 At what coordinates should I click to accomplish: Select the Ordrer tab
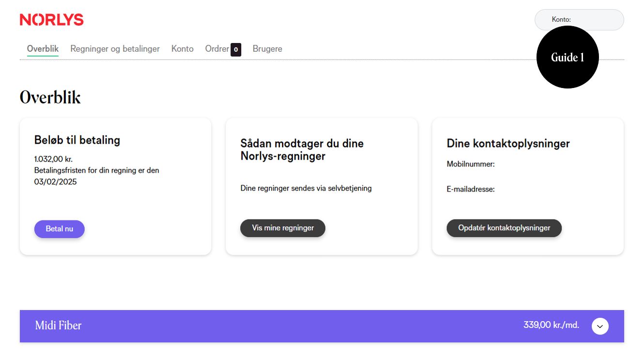tap(216, 49)
